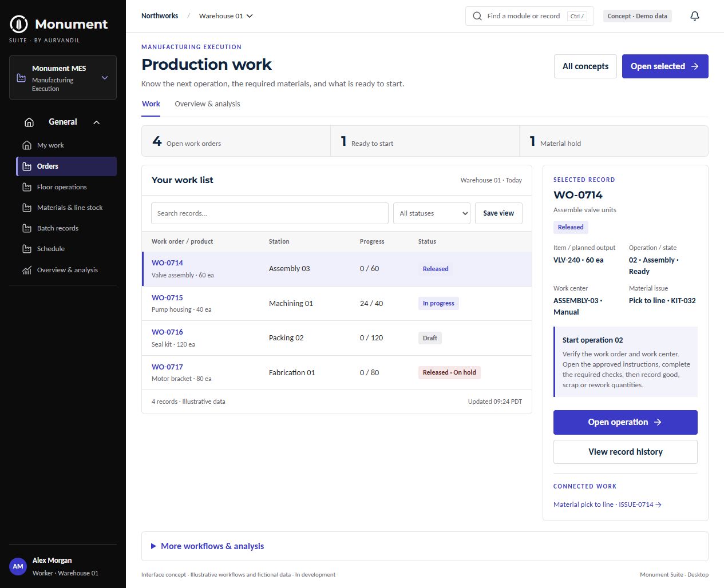Click the Material hold summary card
724x588 pixels.
point(614,141)
